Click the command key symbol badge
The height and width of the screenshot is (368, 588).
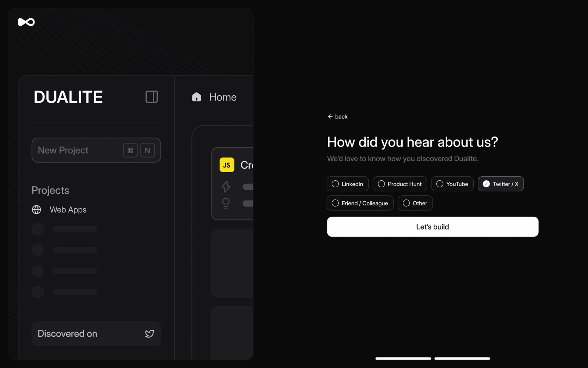tap(130, 150)
